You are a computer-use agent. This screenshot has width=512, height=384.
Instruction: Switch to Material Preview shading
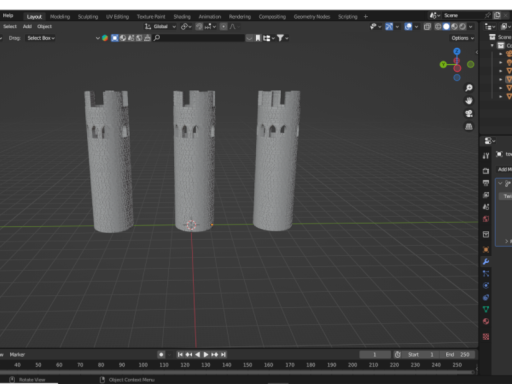[x=454, y=27]
